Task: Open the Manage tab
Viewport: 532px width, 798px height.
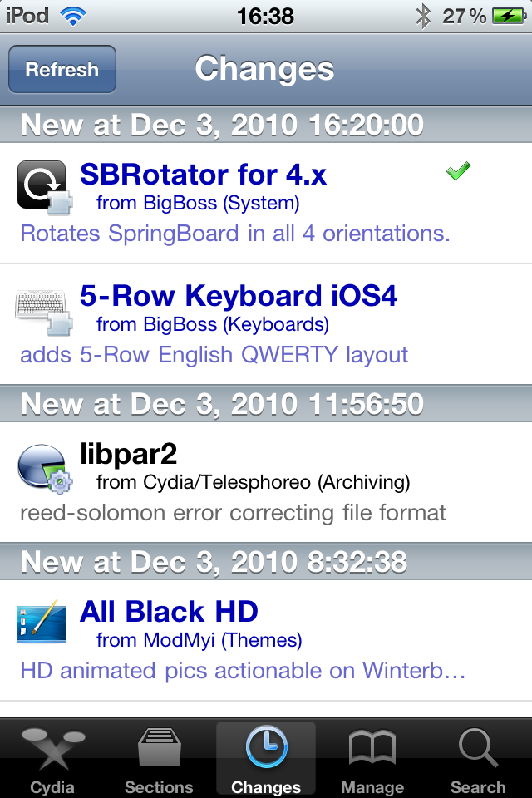Action: (372, 758)
